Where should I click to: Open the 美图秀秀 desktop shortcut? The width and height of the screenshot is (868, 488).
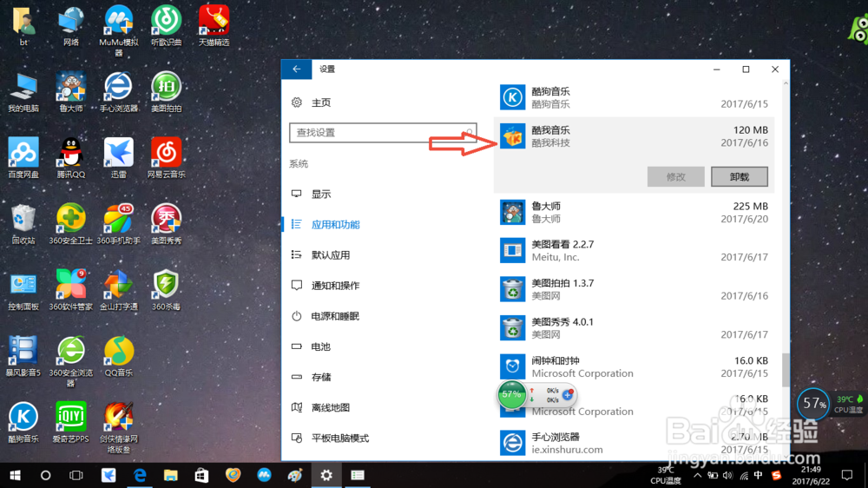tap(166, 224)
